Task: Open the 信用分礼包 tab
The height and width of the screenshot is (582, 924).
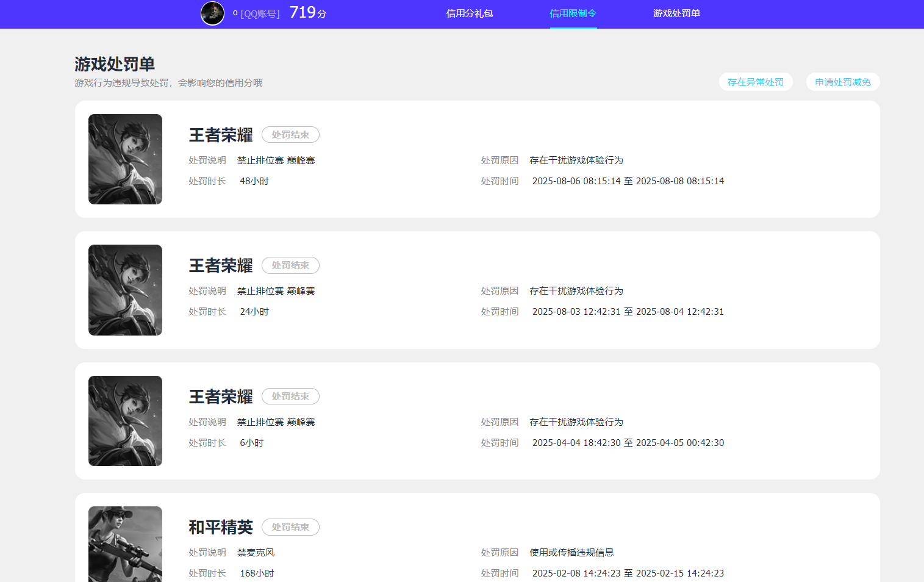Action: click(x=468, y=13)
